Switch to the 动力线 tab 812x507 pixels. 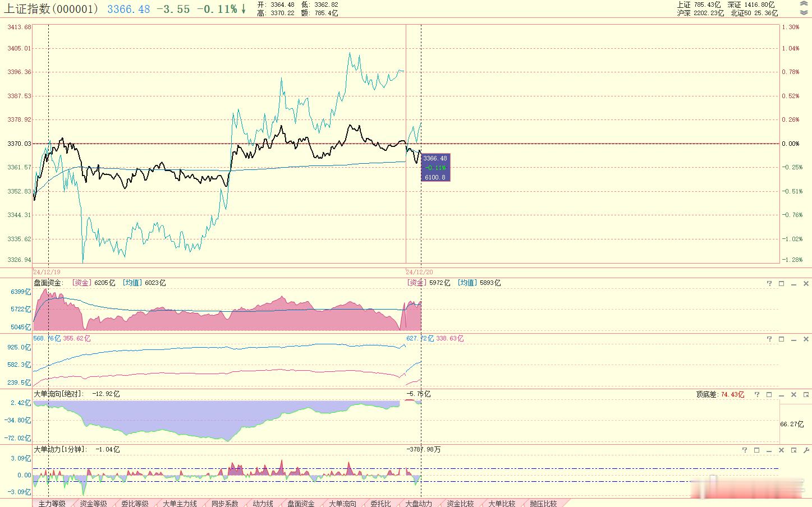coord(263,504)
